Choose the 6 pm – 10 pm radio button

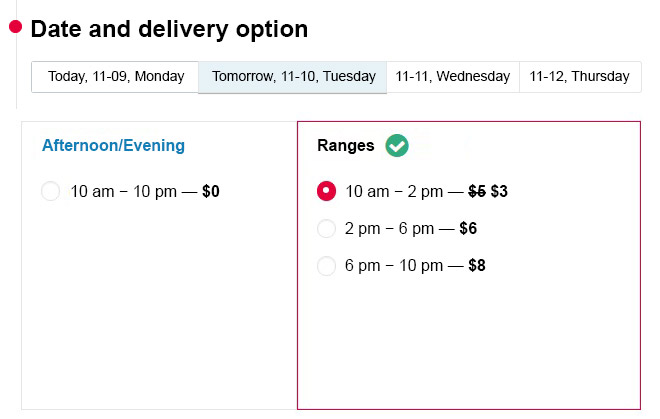point(326,266)
